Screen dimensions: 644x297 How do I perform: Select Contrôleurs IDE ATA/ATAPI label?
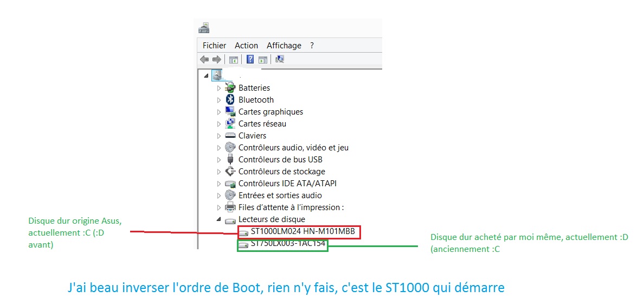click(x=287, y=184)
